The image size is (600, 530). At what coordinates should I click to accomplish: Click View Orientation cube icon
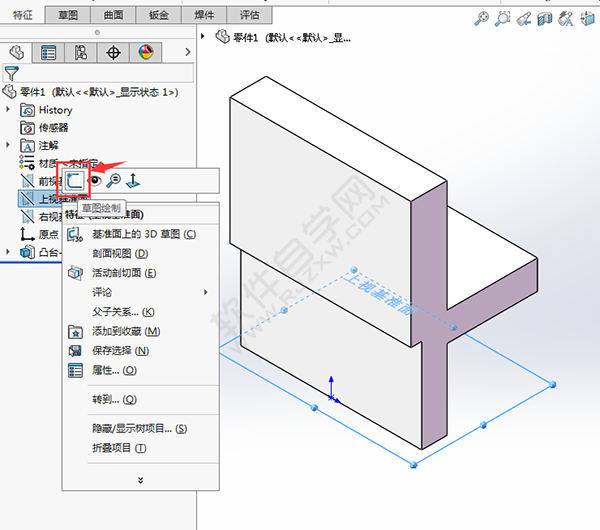[x=587, y=18]
